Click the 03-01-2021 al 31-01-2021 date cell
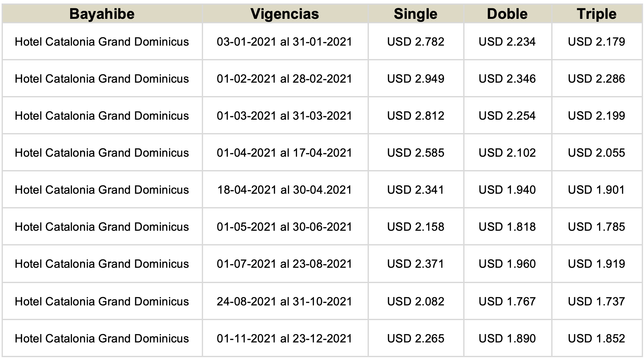644x360 pixels. [284, 42]
